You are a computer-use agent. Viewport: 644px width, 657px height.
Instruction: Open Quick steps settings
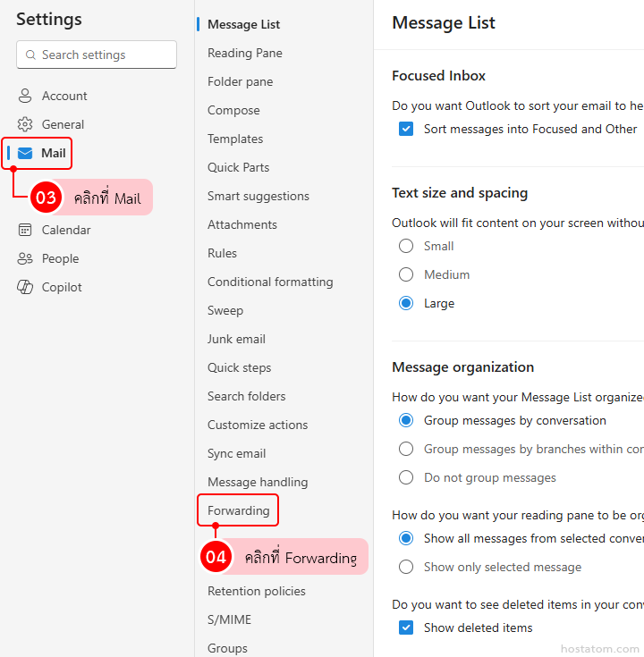240,367
